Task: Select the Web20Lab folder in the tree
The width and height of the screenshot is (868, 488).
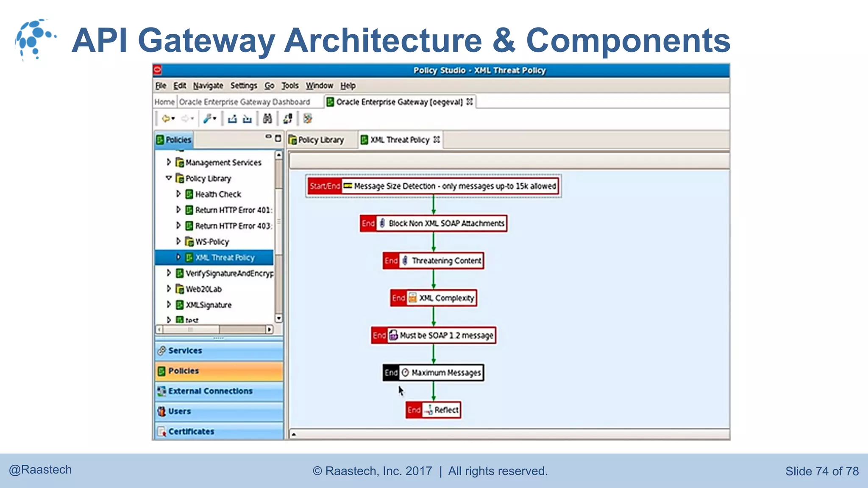Action: click(x=203, y=289)
